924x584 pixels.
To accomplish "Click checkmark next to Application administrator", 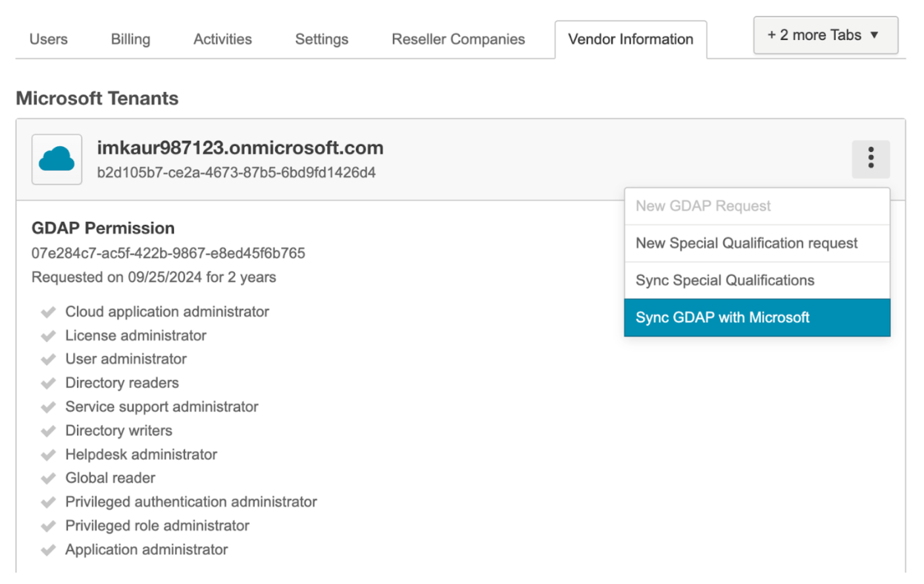I will point(48,550).
